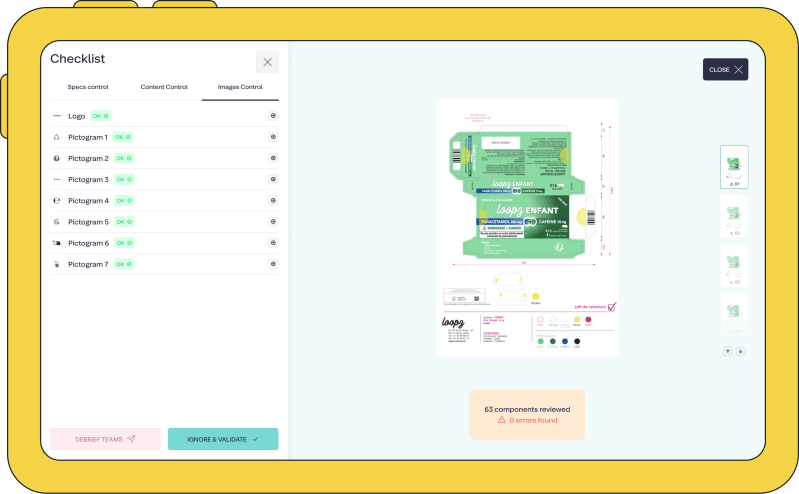Locate Pictogram 6 with its target icon
This screenshot has height=494, width=799.
(x=273, y=243)
